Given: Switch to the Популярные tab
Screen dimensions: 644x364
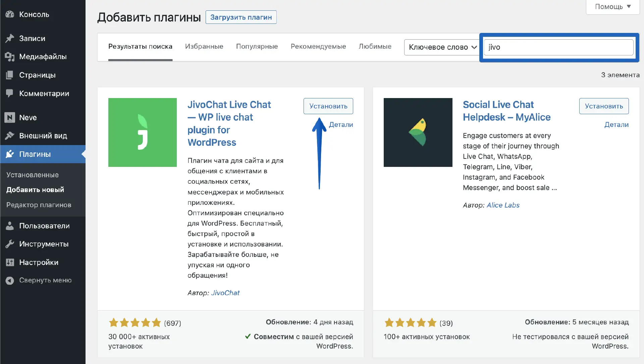Looking at the screenshot, I should (257, 46).
